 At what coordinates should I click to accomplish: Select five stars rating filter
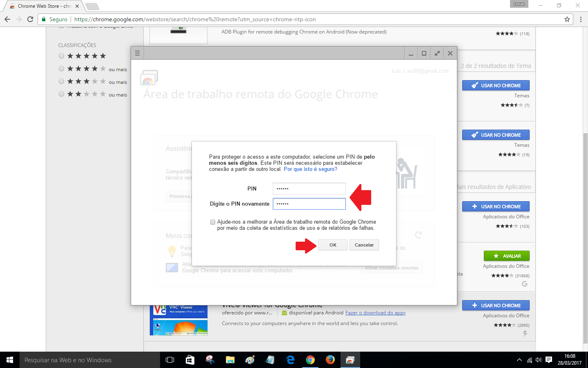pyautogui.click(x=61, y=56)
